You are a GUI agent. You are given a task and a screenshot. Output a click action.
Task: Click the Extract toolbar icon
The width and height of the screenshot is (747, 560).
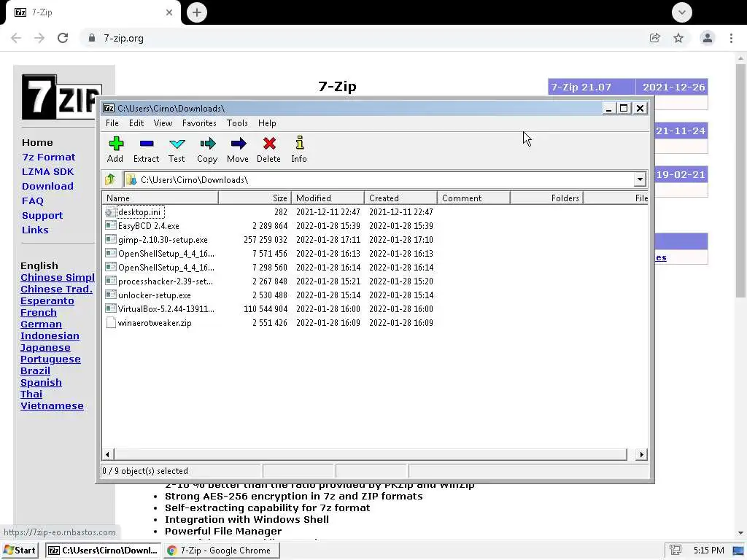click(x=146, y=144)
